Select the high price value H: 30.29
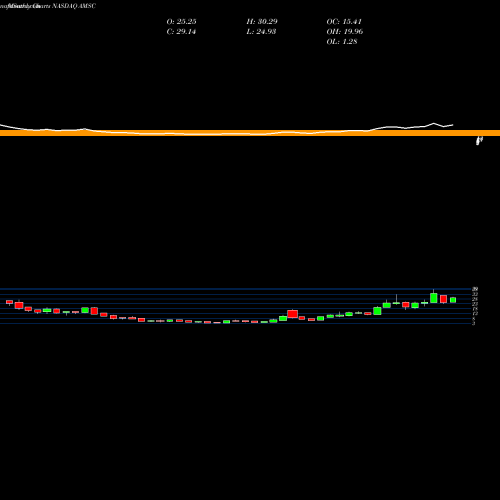Screen dimensions: 500x500 pos(262,22)
